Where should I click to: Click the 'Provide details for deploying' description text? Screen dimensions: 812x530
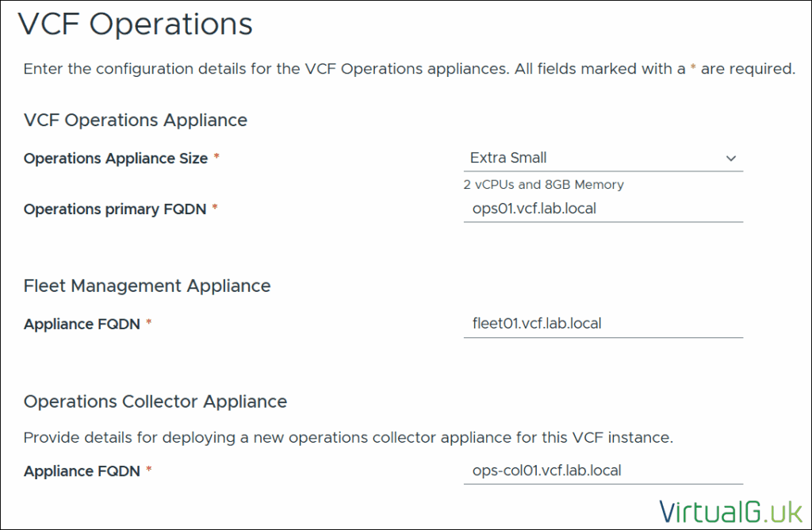[x=348, y=437]
